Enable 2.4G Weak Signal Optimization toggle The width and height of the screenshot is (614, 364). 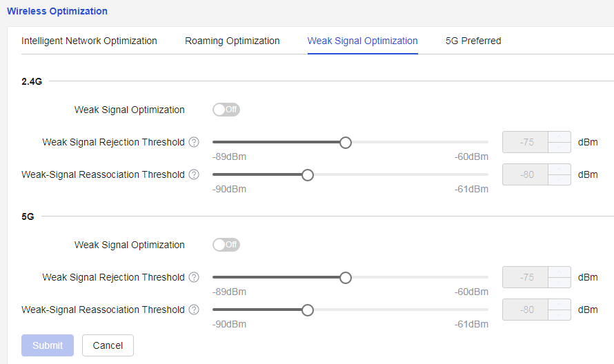(226, 110)
